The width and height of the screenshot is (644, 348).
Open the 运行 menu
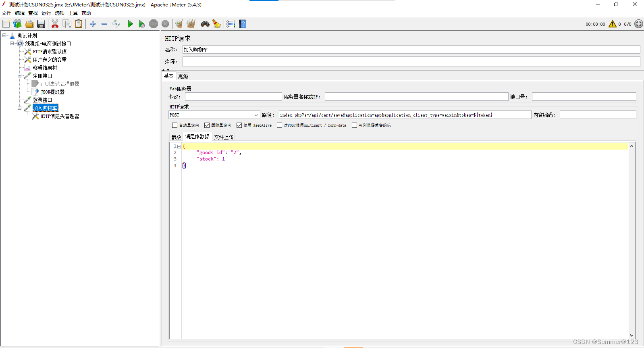tap(46, 13)
